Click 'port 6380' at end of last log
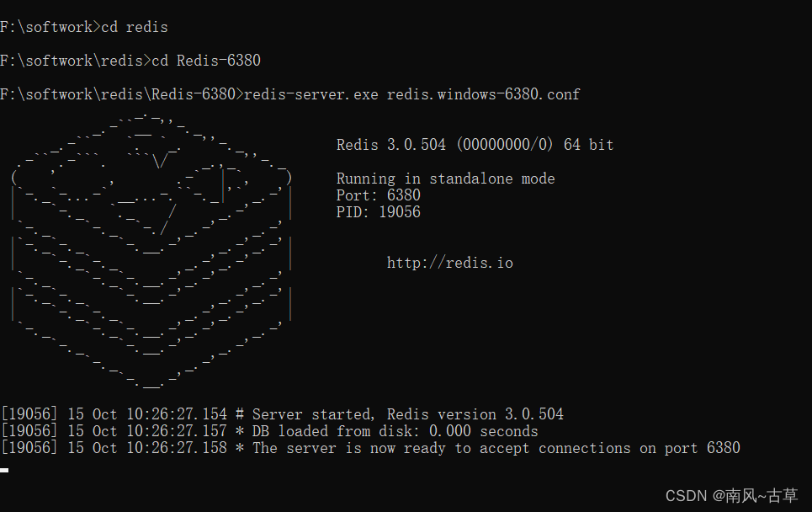812x512 pixels. click(703, 448)
